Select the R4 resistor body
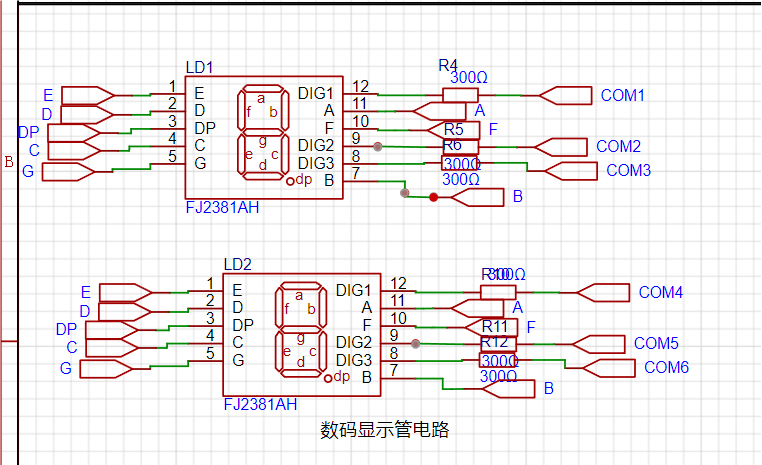 (x=460, y=95)
